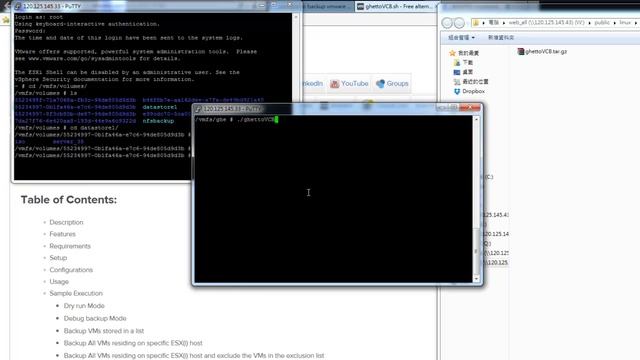Image resolution: width=640 pixels, height=360 pixels.
Task: Click the browser bookmark star icon
Action: click(x=6, y=20)
